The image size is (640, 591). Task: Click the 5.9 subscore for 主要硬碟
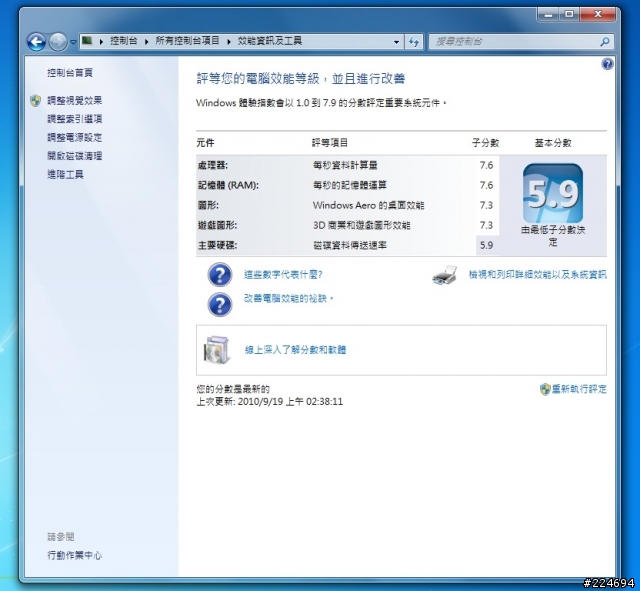point(487,245)
